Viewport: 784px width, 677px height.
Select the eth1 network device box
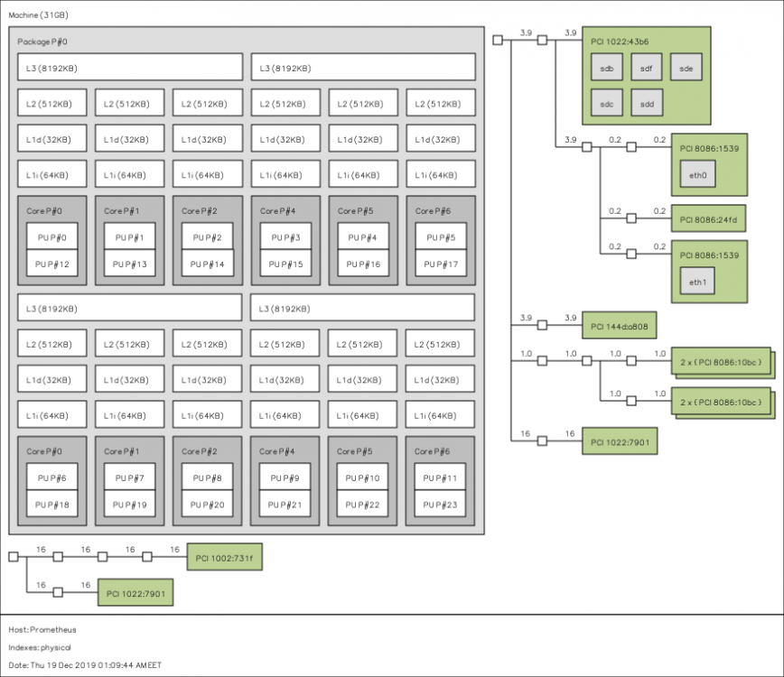click(697, 281)
